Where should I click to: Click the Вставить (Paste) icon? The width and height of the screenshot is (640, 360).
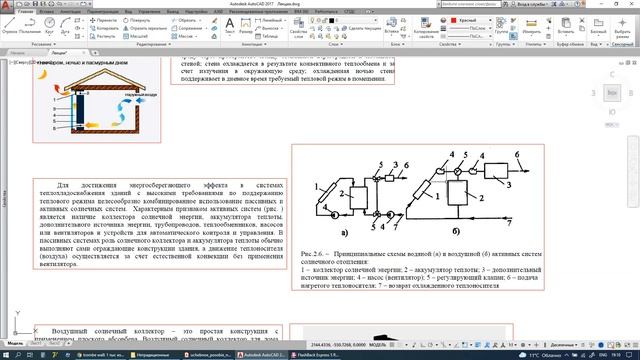(566, 26)
